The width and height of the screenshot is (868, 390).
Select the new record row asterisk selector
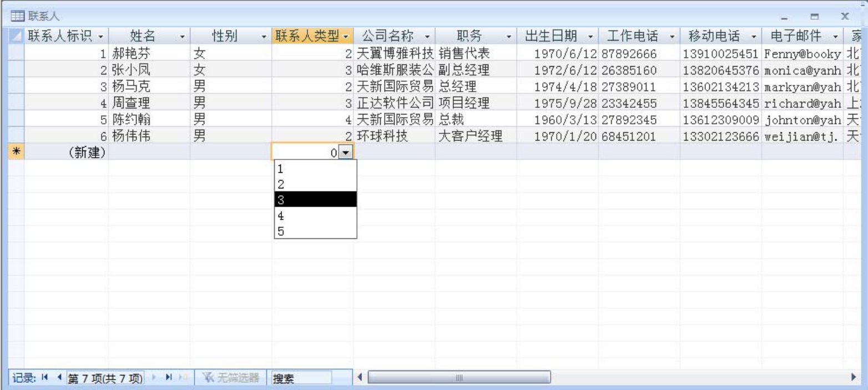(17, 152)
